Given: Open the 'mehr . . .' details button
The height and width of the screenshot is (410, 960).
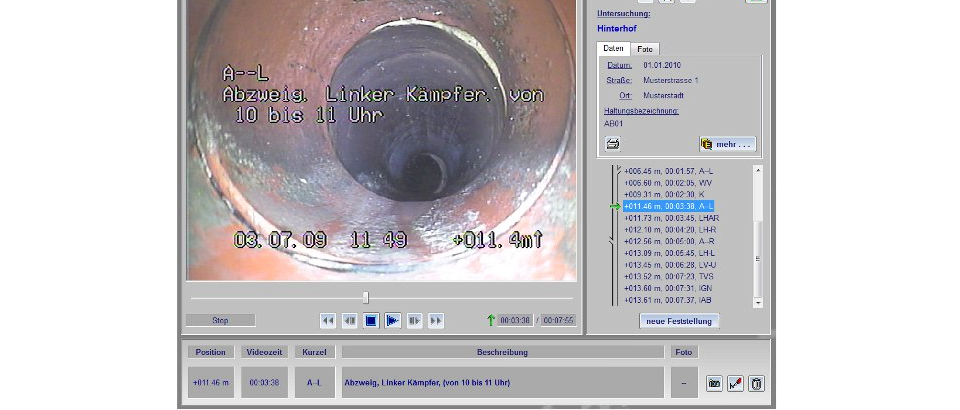Looking at the screenshot, I should 727,144.
